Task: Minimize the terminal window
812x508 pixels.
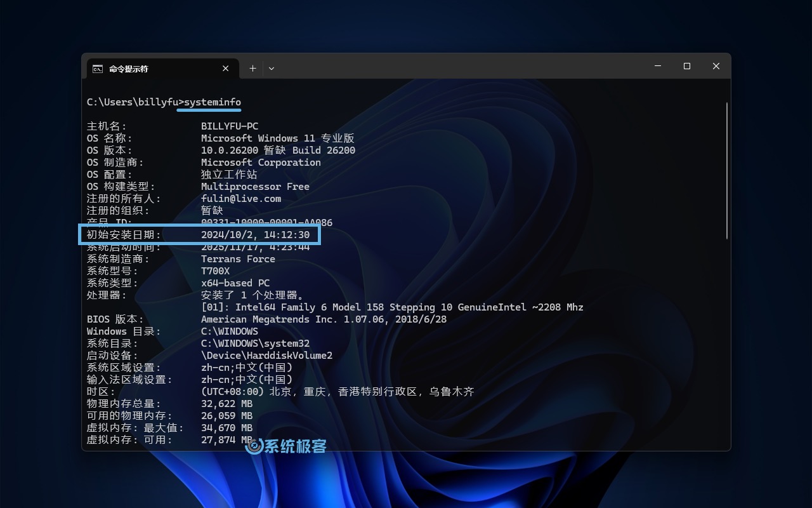Action: [x=657, y=66]
